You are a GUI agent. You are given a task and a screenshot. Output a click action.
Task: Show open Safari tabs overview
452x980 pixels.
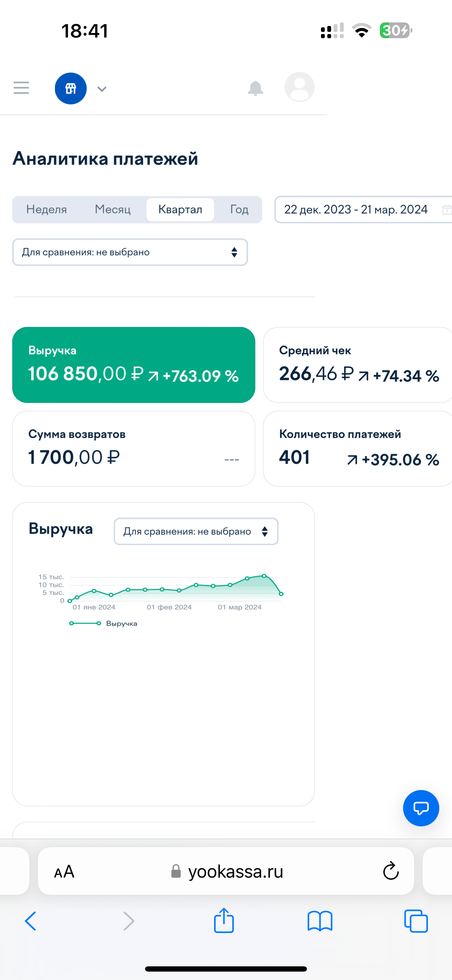pyautogui.click(x=416, y=921)
